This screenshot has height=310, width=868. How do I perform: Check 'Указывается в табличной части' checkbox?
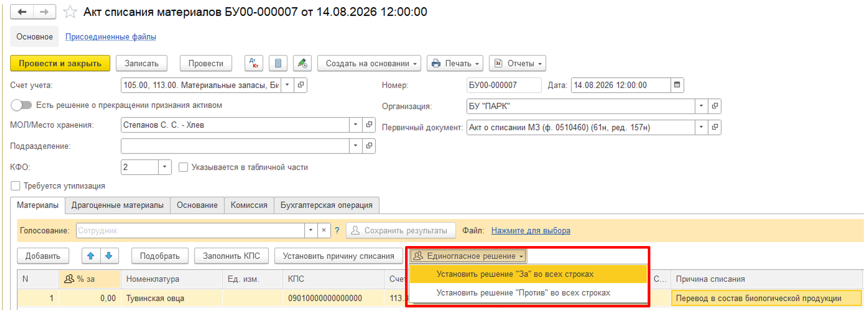(183, 167)
